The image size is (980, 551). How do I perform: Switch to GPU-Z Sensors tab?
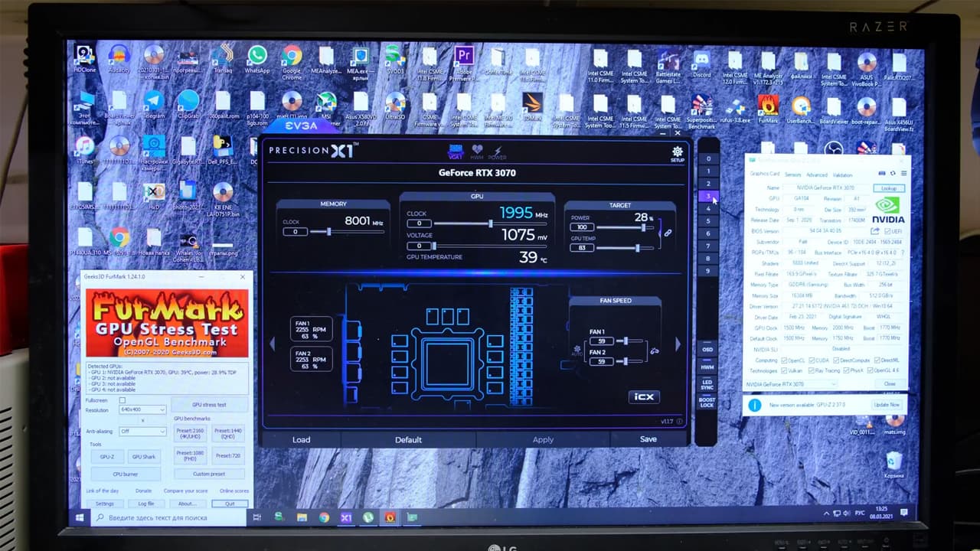point(792,174)
